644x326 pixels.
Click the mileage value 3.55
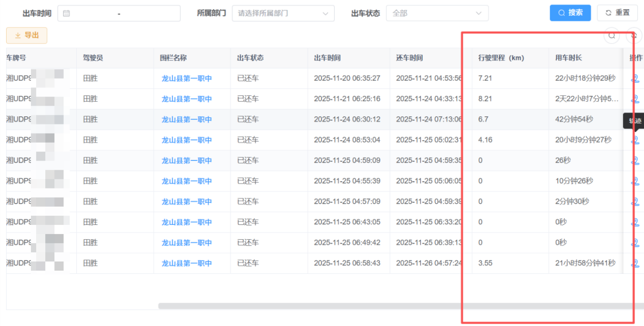coord(485,263)
